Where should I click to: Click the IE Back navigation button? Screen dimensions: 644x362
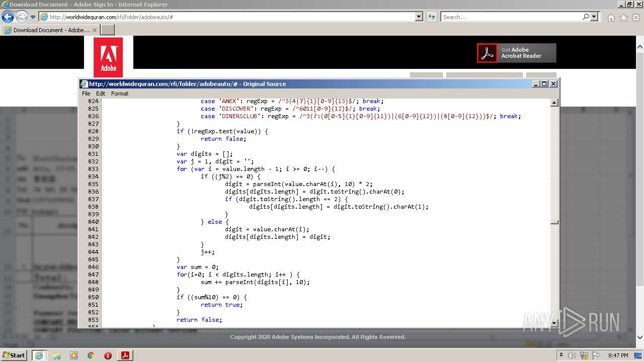pos(8,17)
